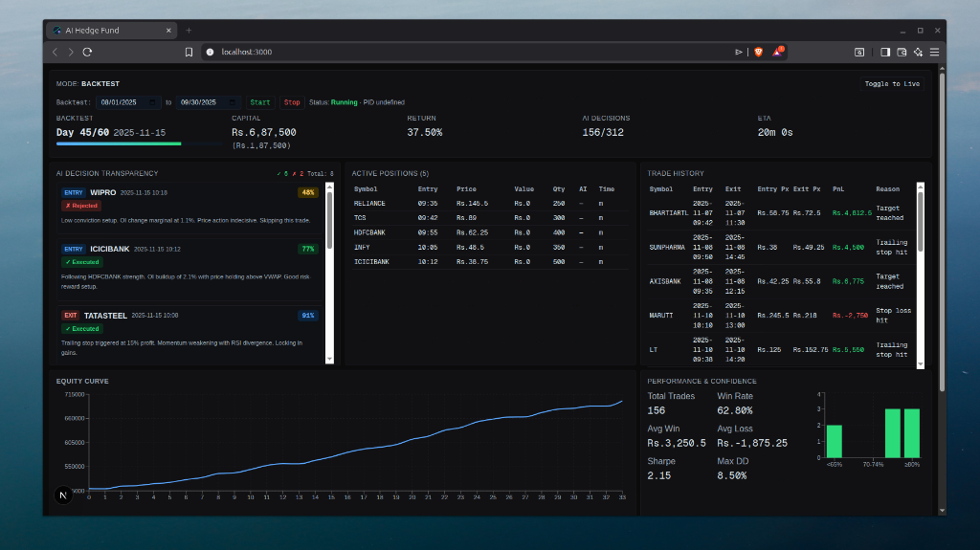Select LT trade history row
Image resolution: width=980 pixels, height=550 pixels.
[781, 349]
